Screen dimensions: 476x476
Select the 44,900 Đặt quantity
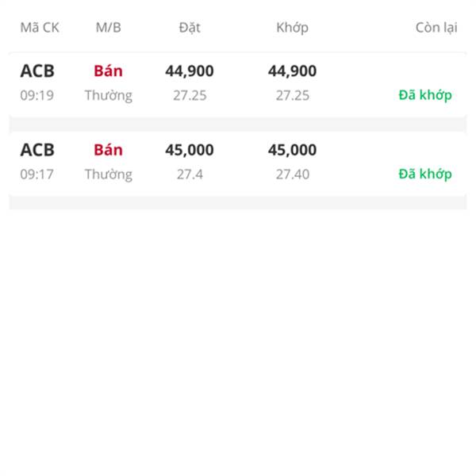[x=190, y=71]
